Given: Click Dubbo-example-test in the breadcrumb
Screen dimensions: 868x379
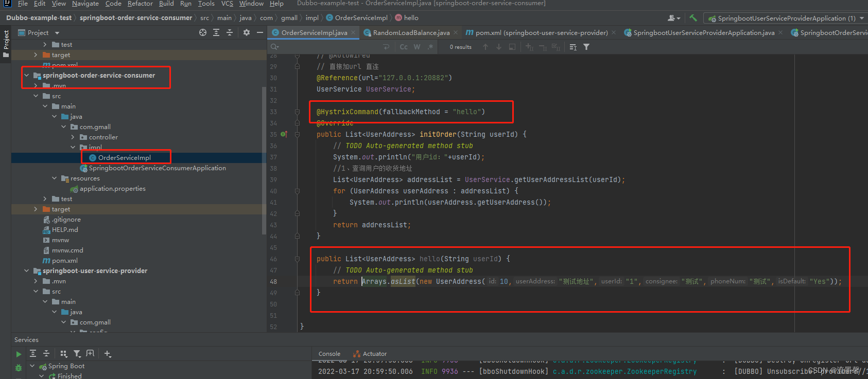Looking at the screenshot, I should pyautogui.click(x=39, y=17).
